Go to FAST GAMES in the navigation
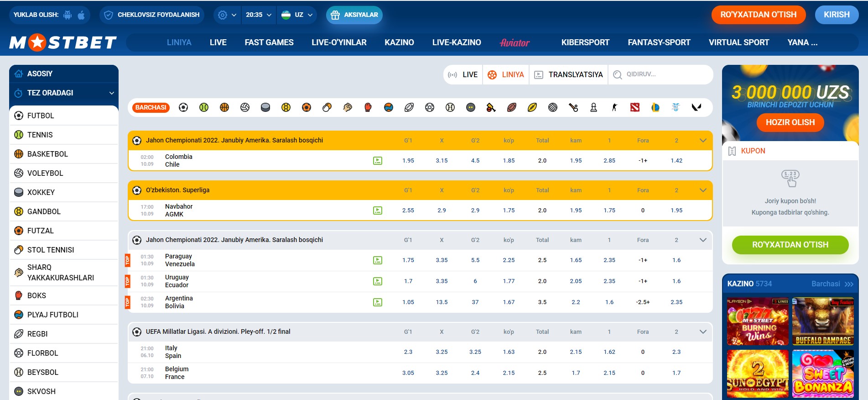This screenshot has height=400, width=868. point(269,42)
